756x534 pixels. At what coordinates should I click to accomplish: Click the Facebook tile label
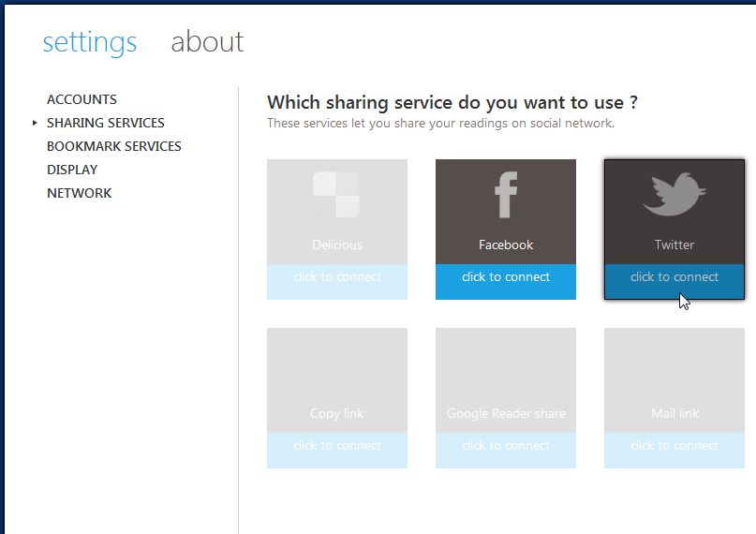point(506,245)
